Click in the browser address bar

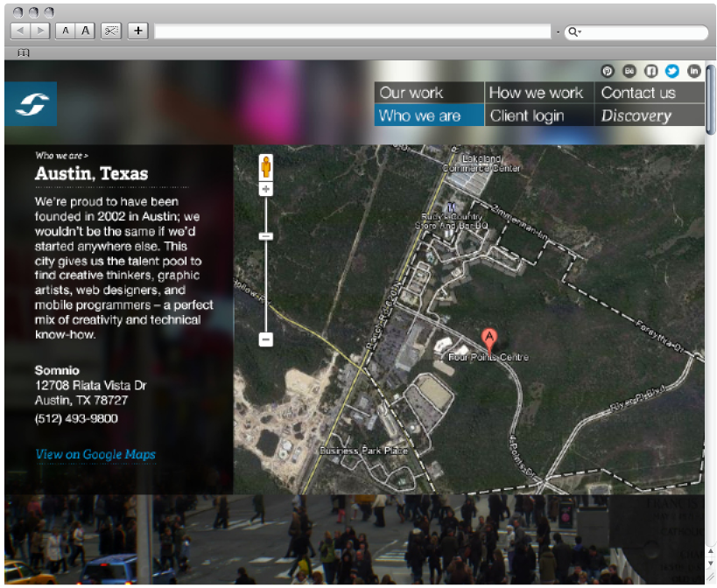pyautogui.click(x=353, y=31)
